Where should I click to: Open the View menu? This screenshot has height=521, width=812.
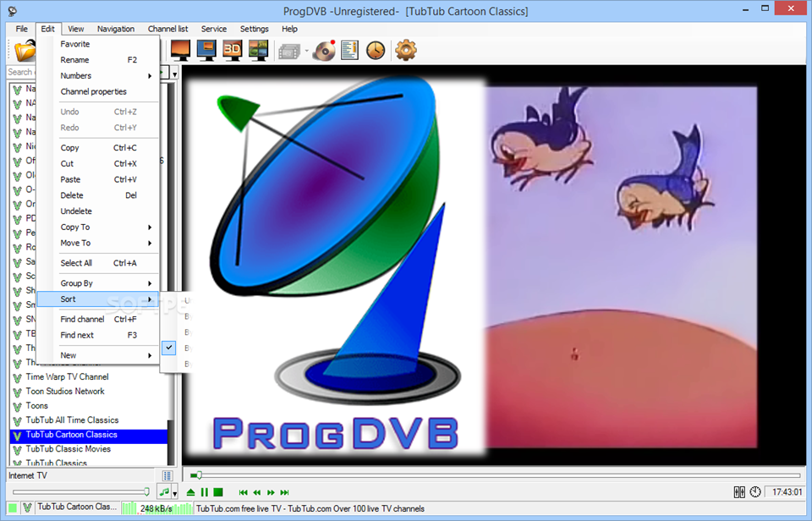point(75,29)
